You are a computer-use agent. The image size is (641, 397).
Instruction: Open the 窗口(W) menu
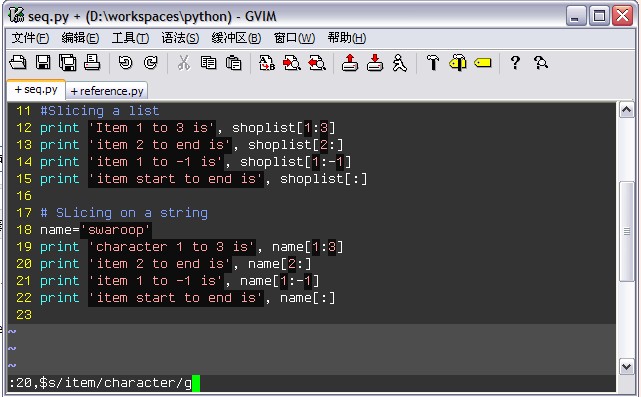point(294,38)
